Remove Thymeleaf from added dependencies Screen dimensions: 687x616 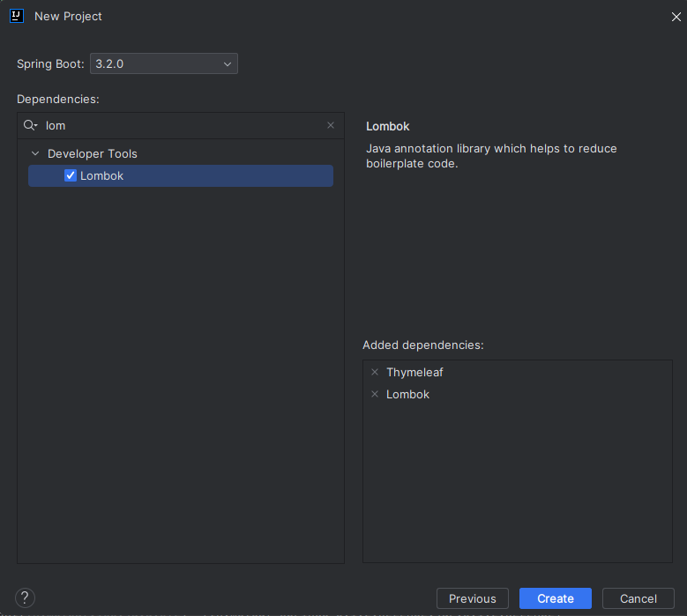[x=375, y=372]
